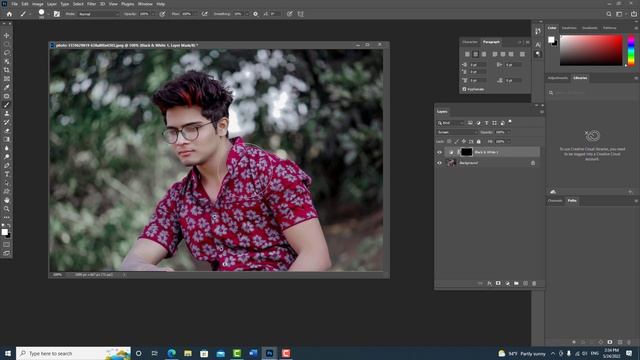Select the Horizontal Type tool
This screenshot has width=640, height=360.
pos(7,174)
